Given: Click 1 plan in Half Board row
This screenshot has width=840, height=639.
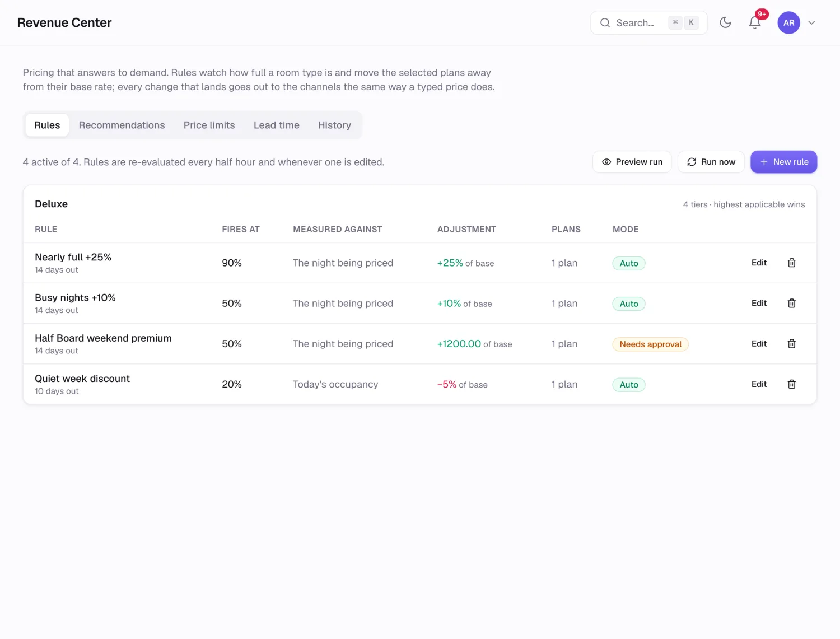Looking at the screenshot, I should point(564,344).
